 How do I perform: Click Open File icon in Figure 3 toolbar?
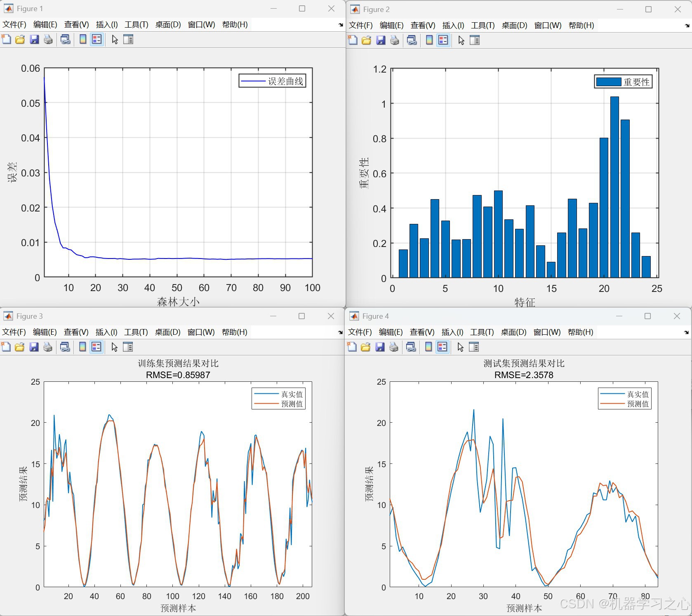tap(19, 347)
